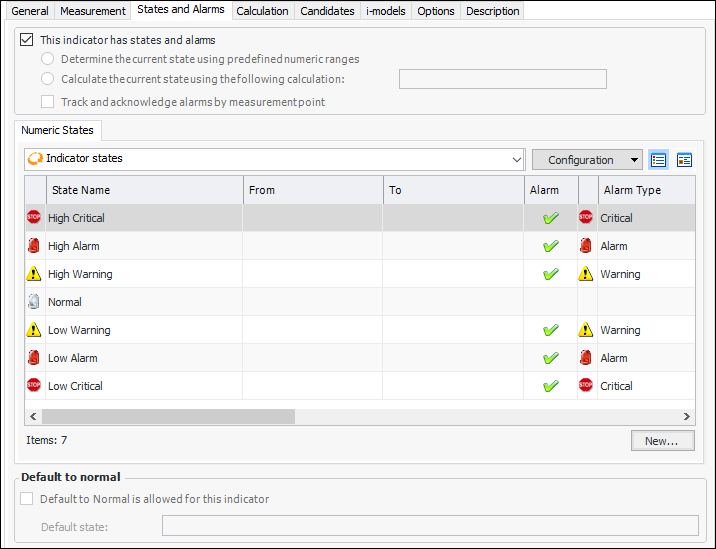Click the High Critical stop icon

click(34, 218)
